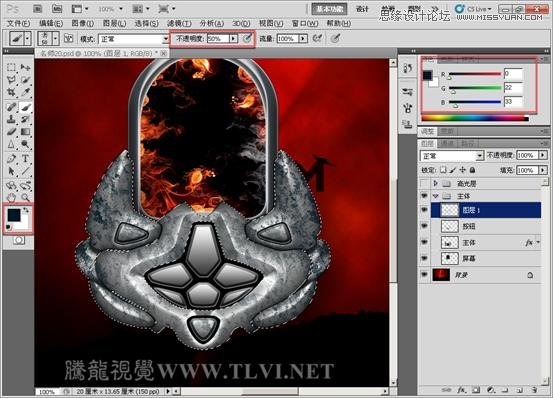This screenshot has width=553, height=398.
Task: Open the tool preset picker arrow
Action: pyautogui.click(x=28, y=38)
